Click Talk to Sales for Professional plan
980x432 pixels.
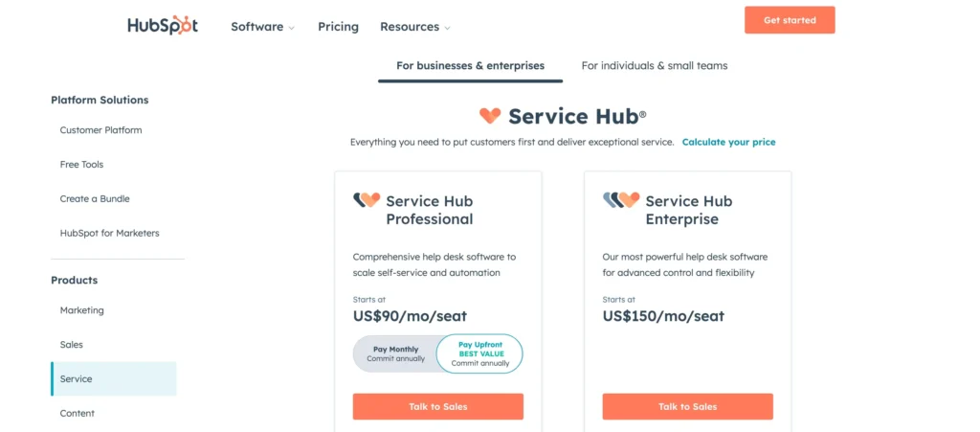pos(438,406)
